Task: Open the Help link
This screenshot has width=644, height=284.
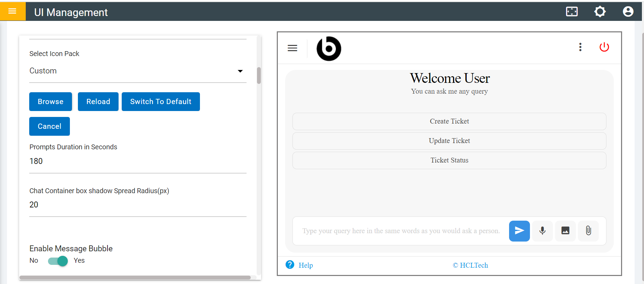Action: 305,265
